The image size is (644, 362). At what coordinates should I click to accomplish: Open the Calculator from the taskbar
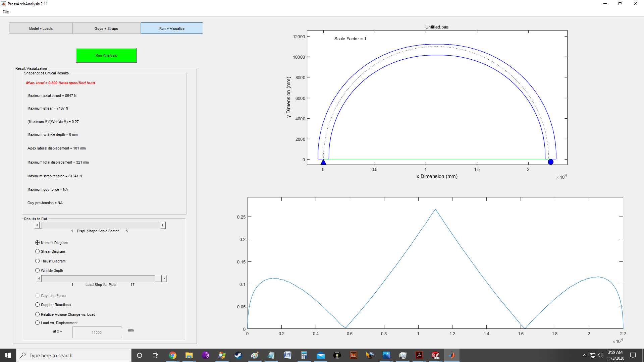[x=304, y=355]
